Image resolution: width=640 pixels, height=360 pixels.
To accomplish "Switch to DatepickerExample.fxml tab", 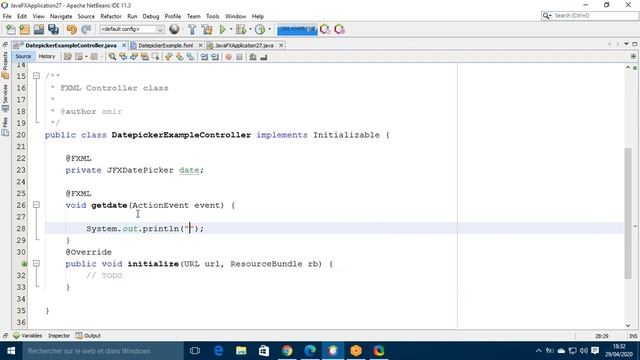I will (x=165, y=45).
